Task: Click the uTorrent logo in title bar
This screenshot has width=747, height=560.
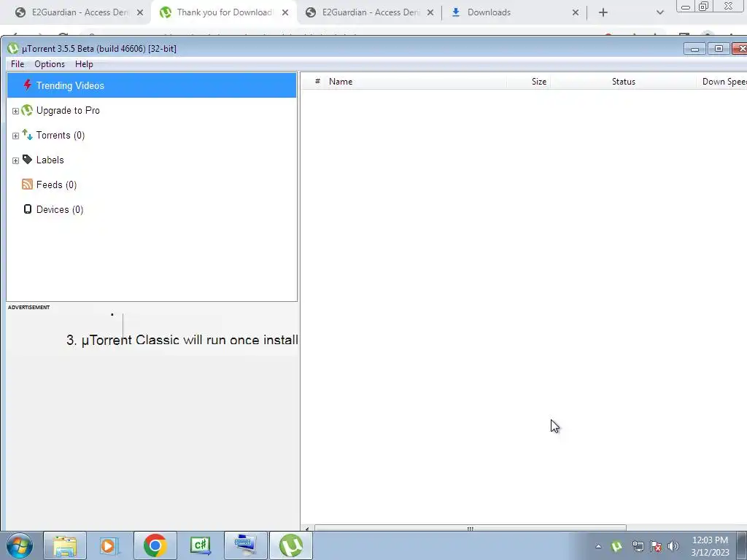Action: pos(13,48)
